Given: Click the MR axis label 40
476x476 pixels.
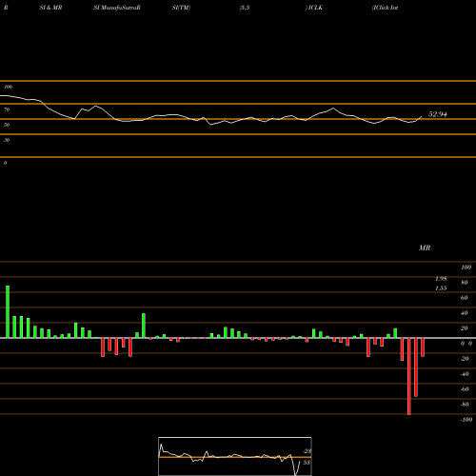Looking at the screenshot, I should [x=465, y=313].
